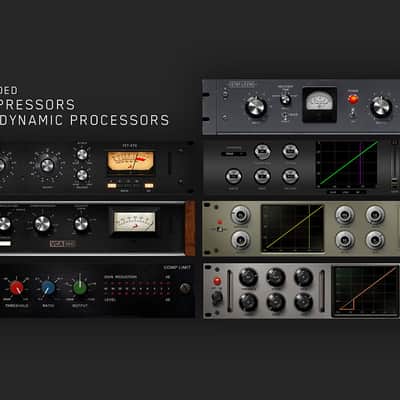The height and width of the screenshot is (400, 400).
Task: Click the bottom left knob on black digital compressor
Action: [x=234, y=176]
